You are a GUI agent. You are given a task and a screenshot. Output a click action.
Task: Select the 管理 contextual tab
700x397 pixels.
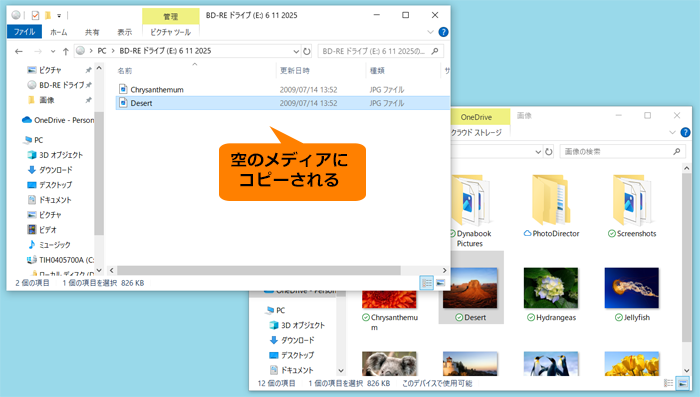tap(171, 17)
